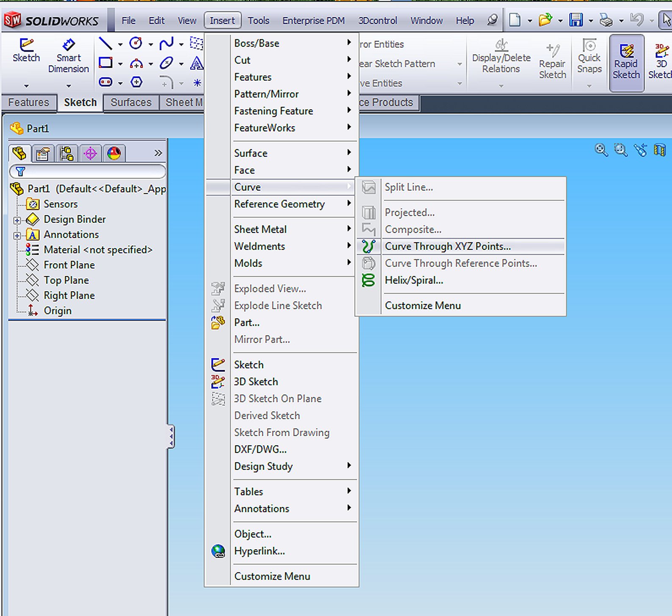Select the Ellipse sketch tool
This screenshot has height=616, width=672.
166,63
